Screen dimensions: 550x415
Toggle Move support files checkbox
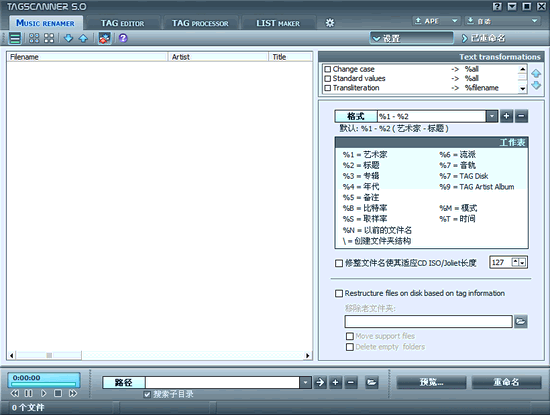[350, 336]
